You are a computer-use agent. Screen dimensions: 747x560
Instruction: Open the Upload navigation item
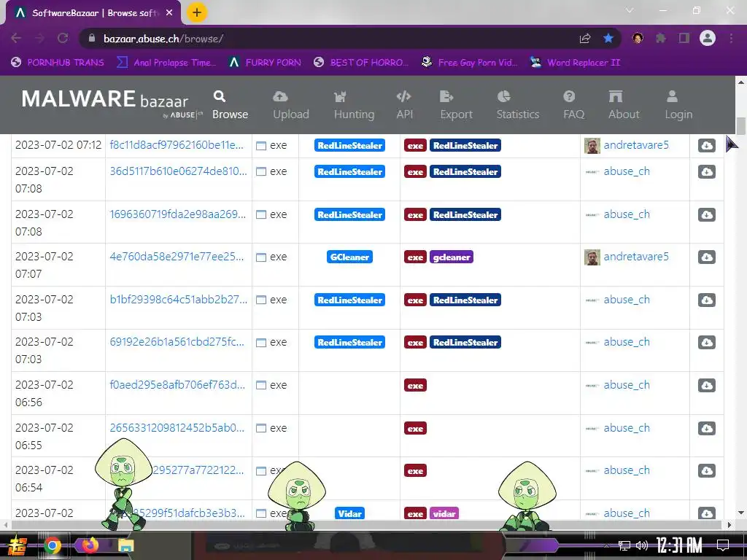(290, 105)
